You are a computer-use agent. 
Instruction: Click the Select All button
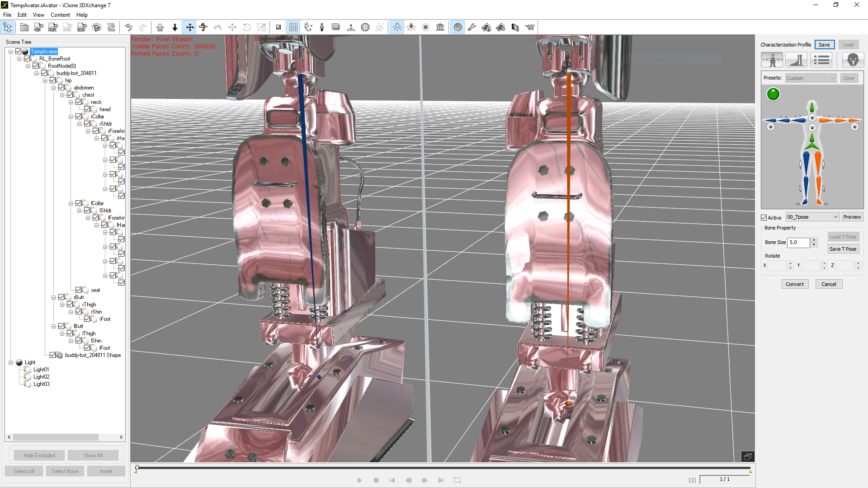pyautogui.click(x=24, y=471)
